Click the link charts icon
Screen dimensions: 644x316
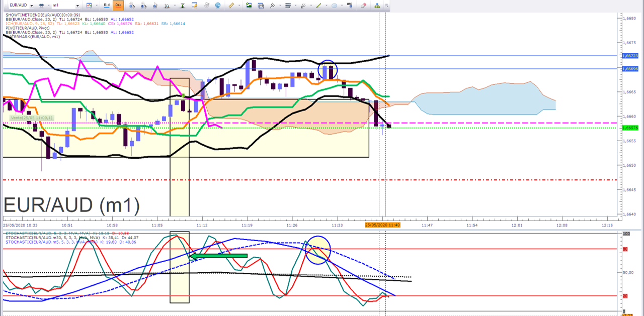[41, 5]
